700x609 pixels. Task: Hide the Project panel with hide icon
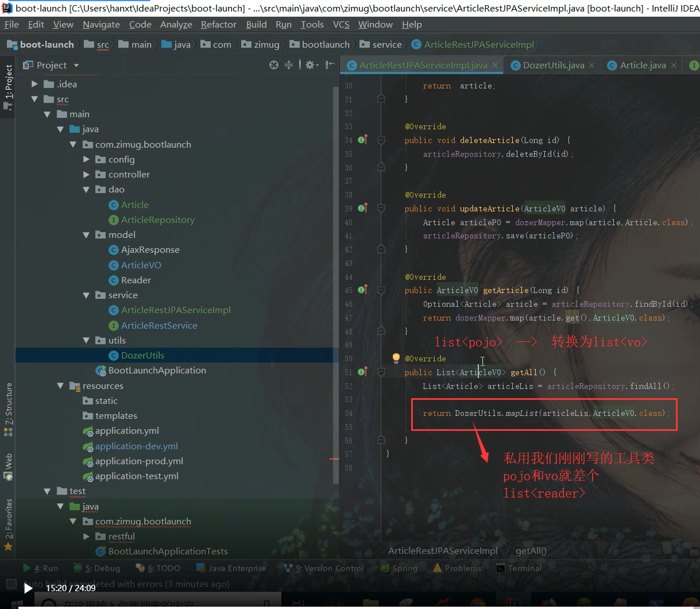click(330, 65)
